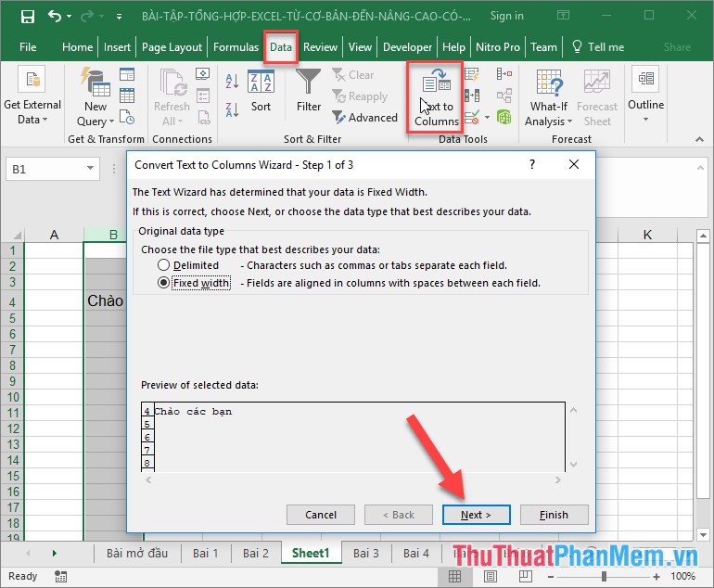Click the preview scroll down arrow

pyautogui.click(x=574, y=465)
